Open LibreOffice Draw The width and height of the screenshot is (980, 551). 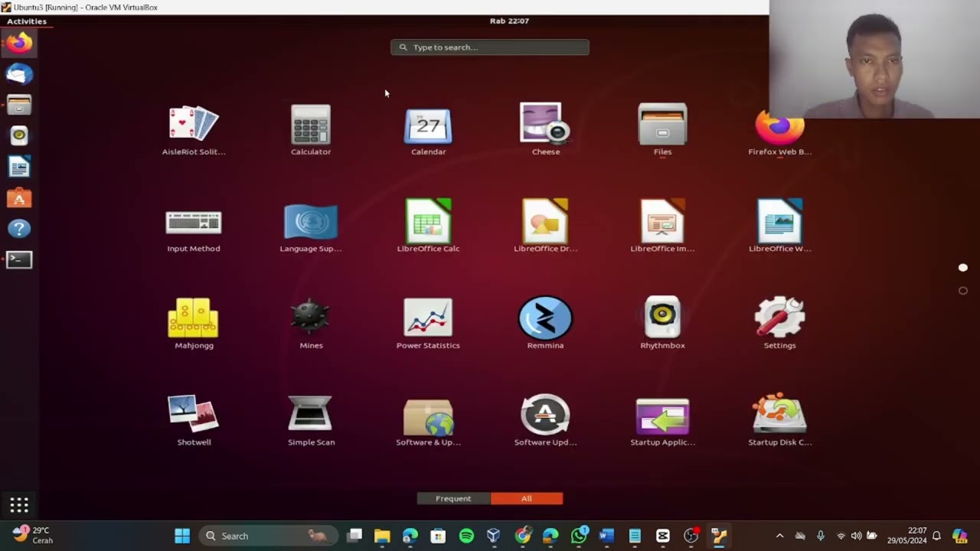pyautogui.click(x=546, y=227)
